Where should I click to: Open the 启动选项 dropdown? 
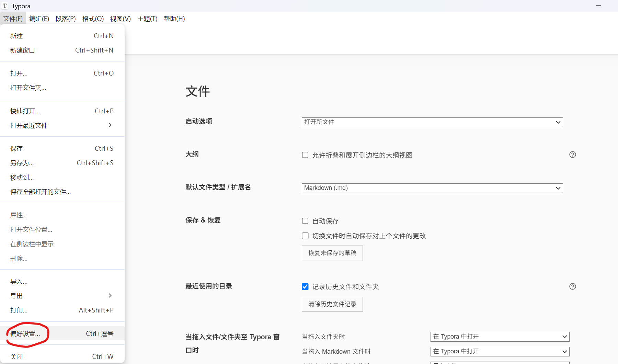pyautogui.click(x=432, y=122)
